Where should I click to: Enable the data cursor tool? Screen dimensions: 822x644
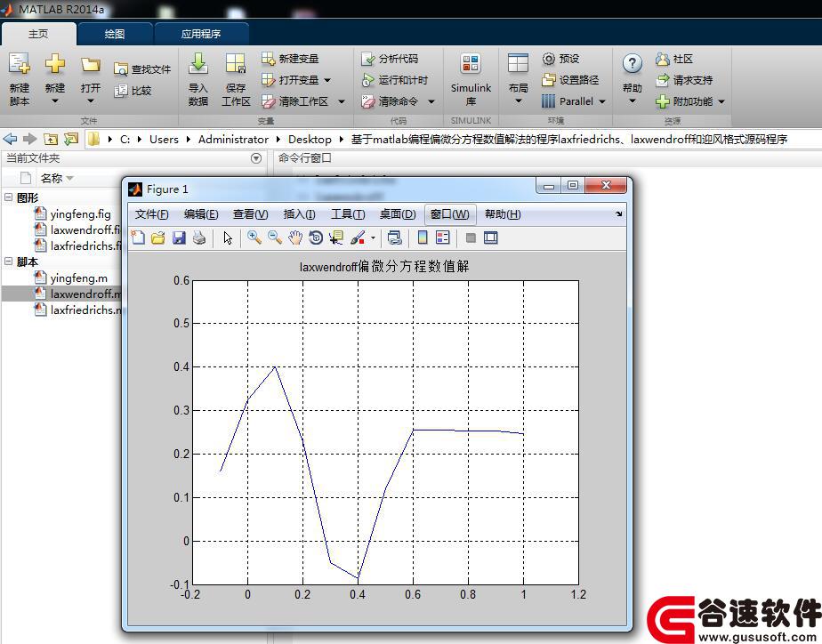click(x=336, y=237)
